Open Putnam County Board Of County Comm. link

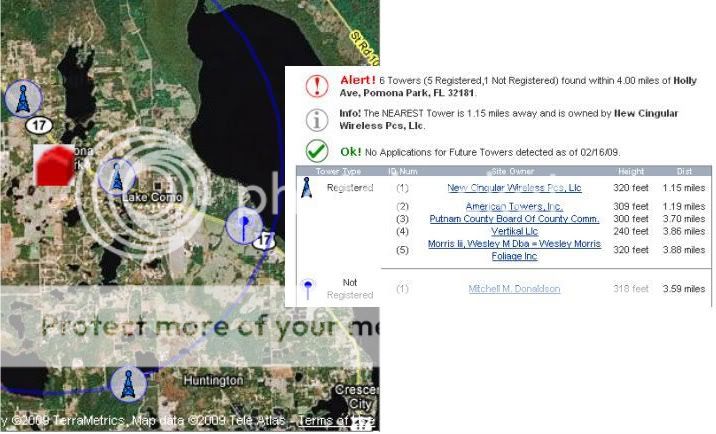(x=514, y=218)
